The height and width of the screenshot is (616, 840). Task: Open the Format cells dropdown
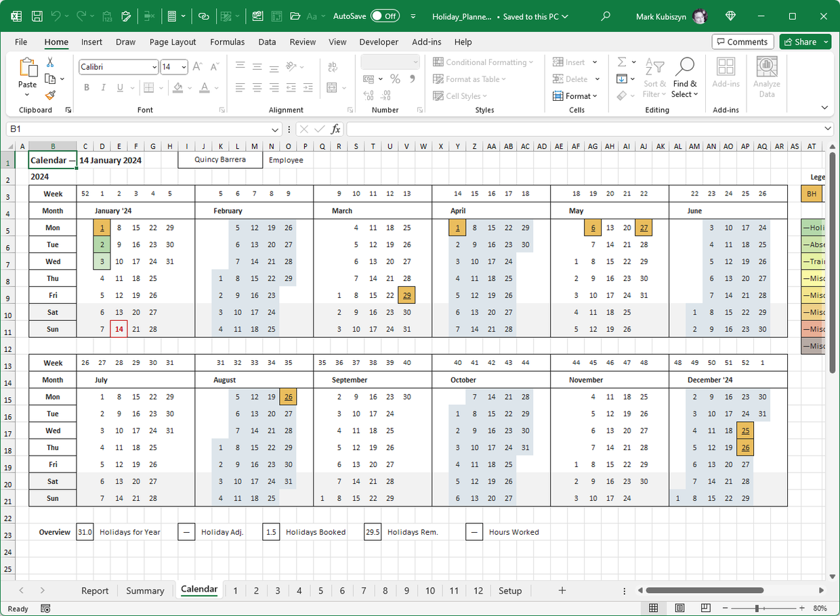coord(576,96)
